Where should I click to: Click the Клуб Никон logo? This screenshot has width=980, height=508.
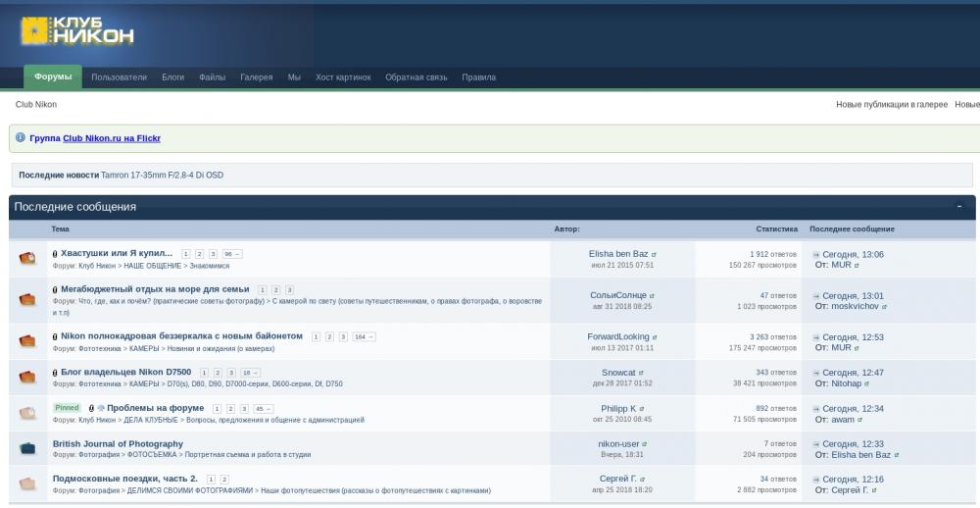click(76, 30)
